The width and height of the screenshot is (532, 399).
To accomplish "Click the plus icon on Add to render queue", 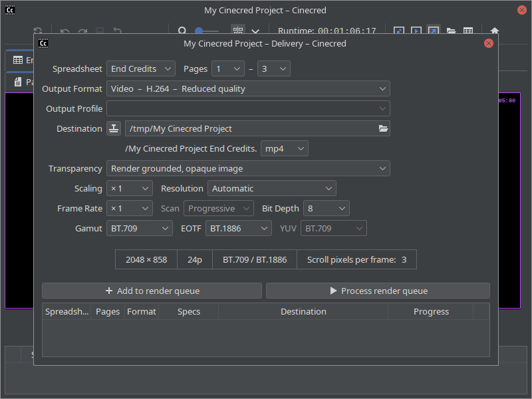I will (x=109, y=291).
